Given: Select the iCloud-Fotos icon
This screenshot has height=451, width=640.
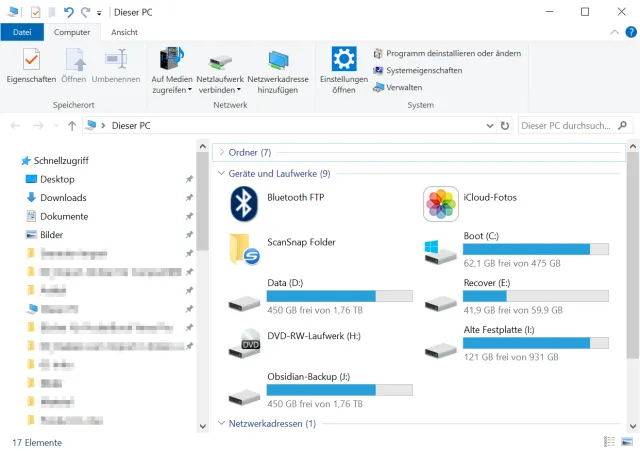Looking at the screenshot, I should (441, 204).
